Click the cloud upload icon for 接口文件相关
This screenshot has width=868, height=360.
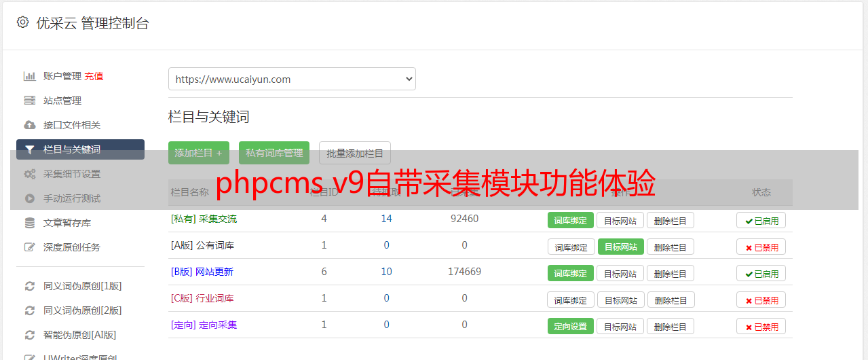tap(29, 125)
